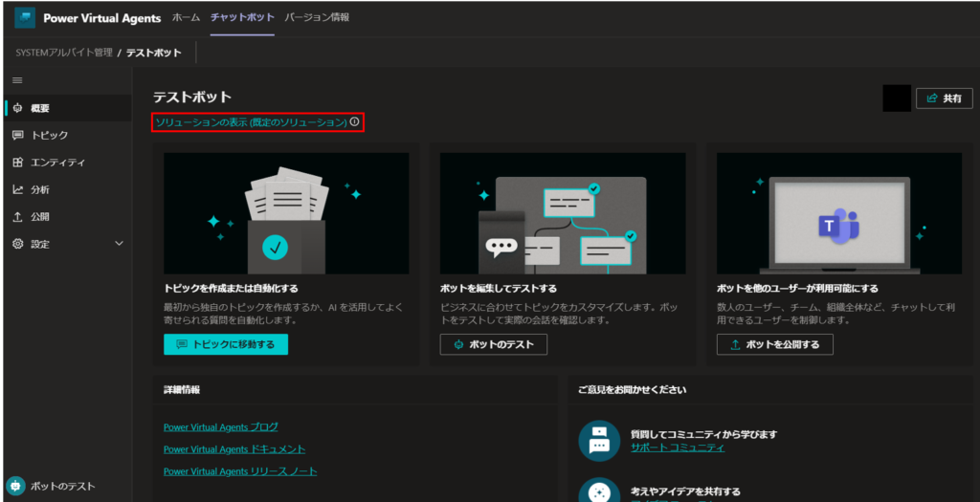The height and width of the screenshot is (502, 980).
Task: Click the SYSTEMアルバイト管理 breadcrumb
Action: click(64, 53)
